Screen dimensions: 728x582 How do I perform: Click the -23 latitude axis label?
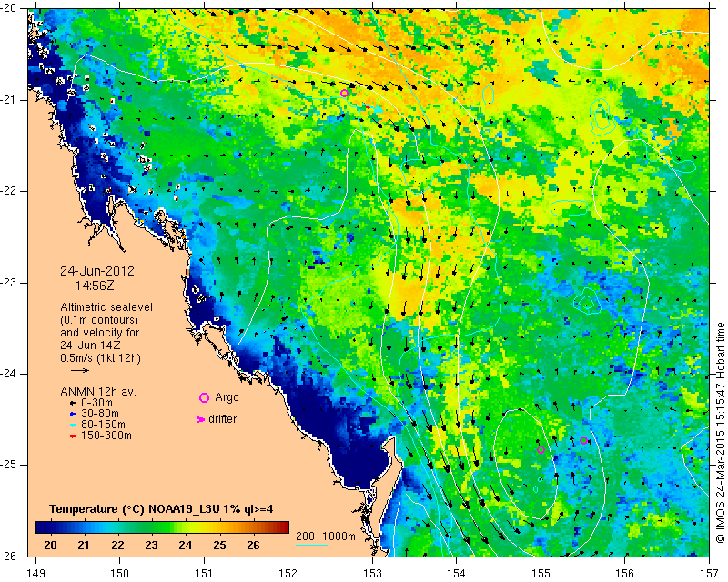7,283
